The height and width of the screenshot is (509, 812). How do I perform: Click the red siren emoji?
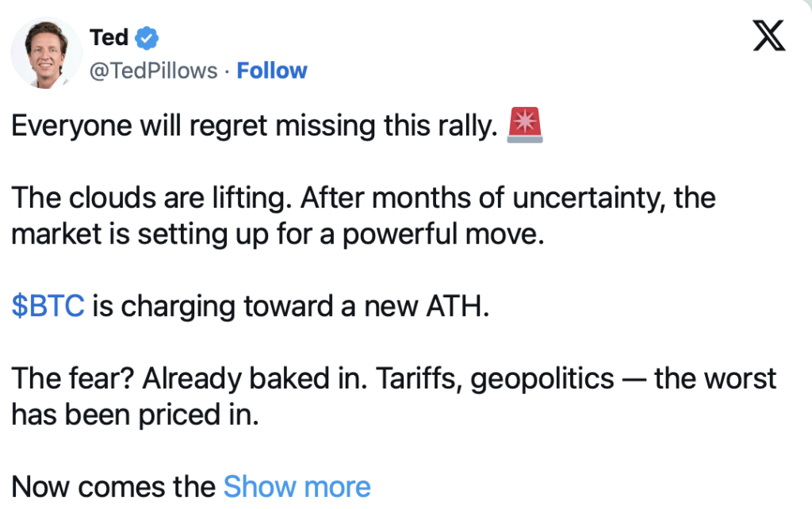[x=524, y=127]
